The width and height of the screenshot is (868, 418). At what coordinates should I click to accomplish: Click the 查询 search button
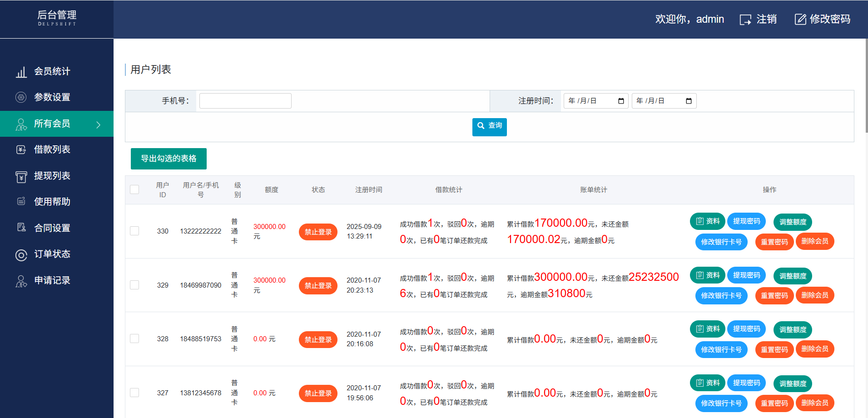tap(489, 127)
